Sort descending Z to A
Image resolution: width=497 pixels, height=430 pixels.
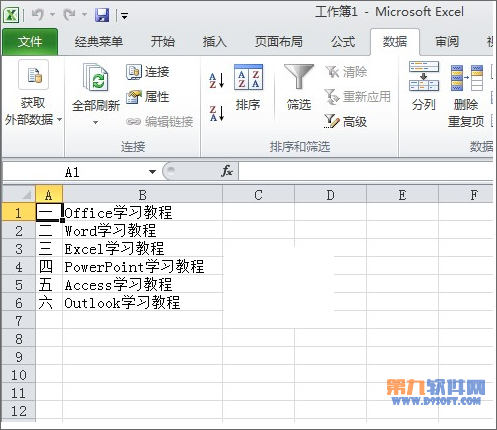click(217, 113)
